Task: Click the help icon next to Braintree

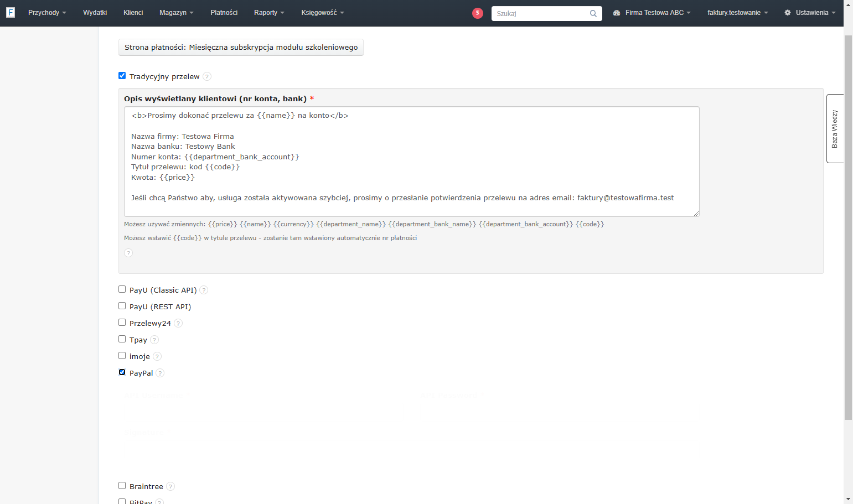Action: tap(170, 486)
